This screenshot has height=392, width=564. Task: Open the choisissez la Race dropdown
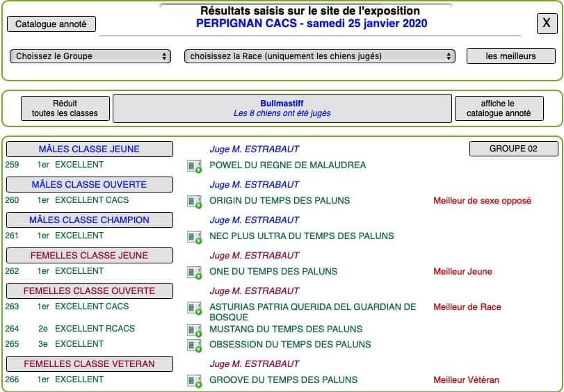pyautogui.click(x=320, y=56)
